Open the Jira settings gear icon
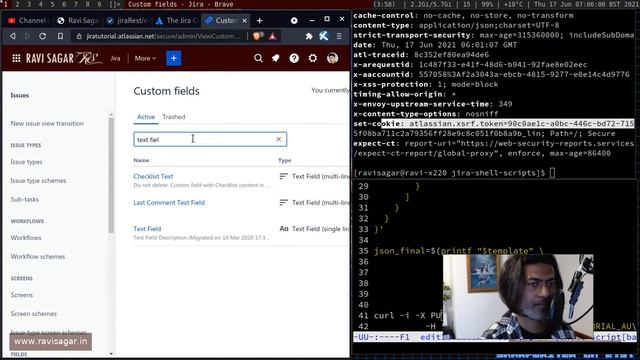This screenshot has height=360, width=640. (313, 58)
